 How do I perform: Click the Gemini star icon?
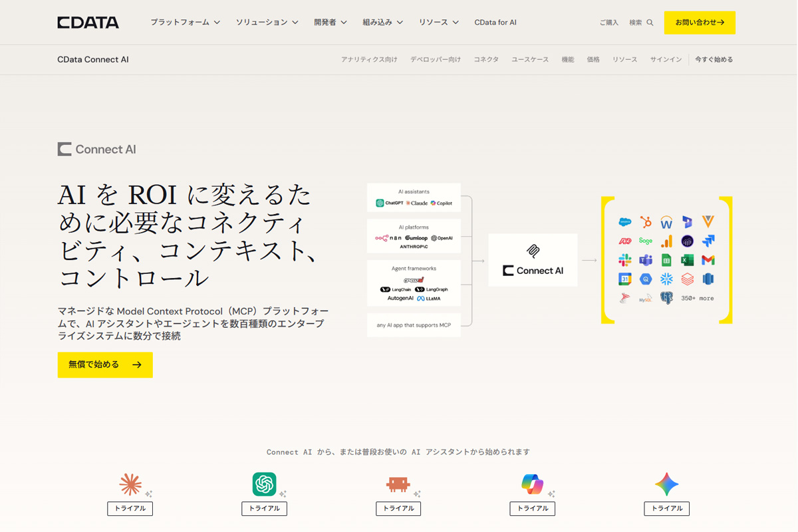(x=666, y=484)
